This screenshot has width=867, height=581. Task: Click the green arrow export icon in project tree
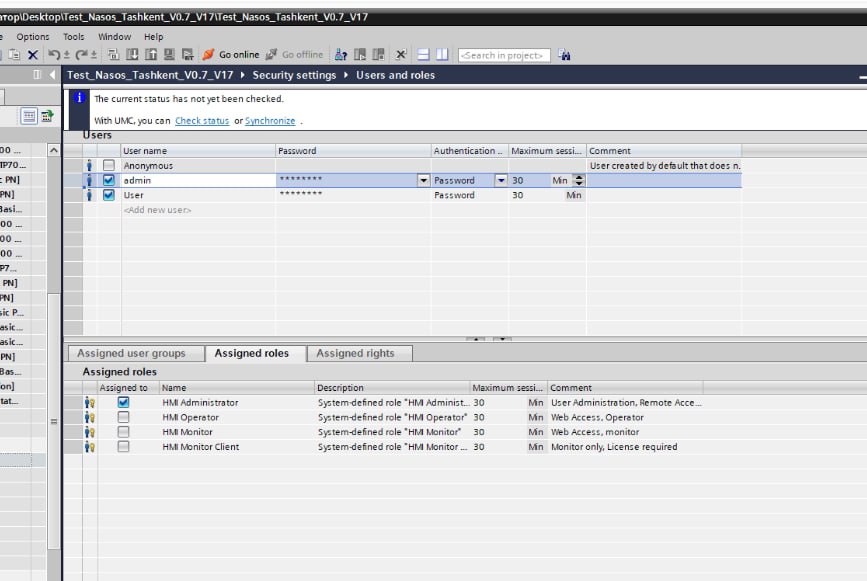pyautogui.click(x=48, y=116)
